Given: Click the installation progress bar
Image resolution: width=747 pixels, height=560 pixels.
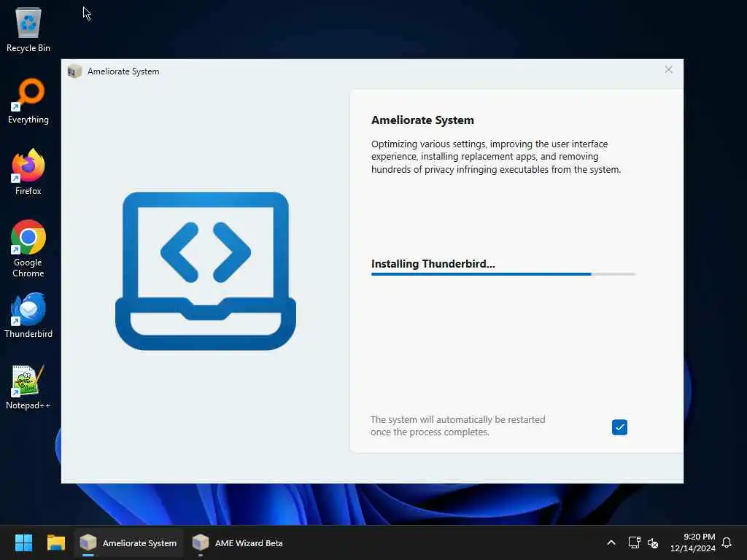Looking at the screenshot, I should (503, 274).
